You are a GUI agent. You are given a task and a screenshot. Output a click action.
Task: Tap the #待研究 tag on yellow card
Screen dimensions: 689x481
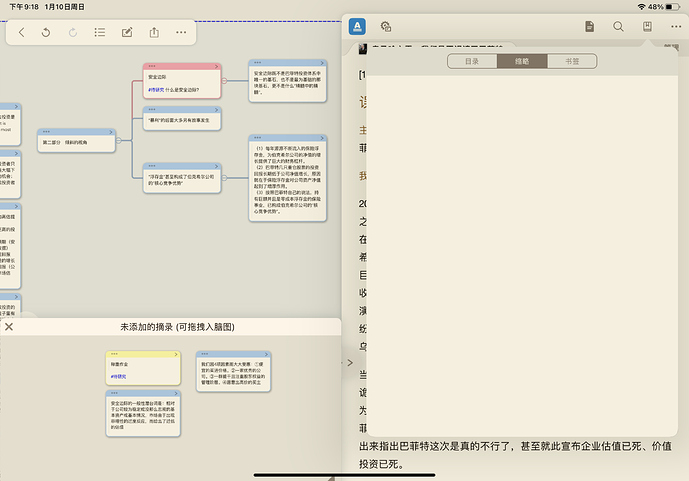pos(118,376)
